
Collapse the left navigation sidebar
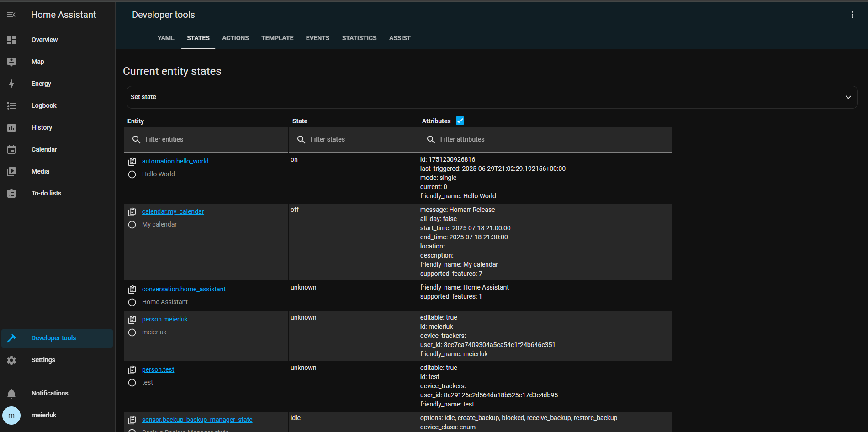[11, 14]
